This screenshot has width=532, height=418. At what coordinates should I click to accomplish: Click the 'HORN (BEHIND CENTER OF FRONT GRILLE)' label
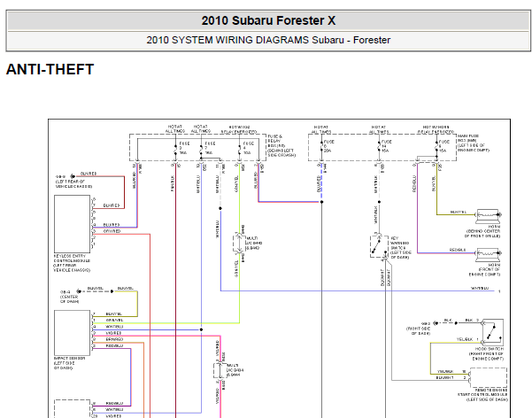coord(482,231)
